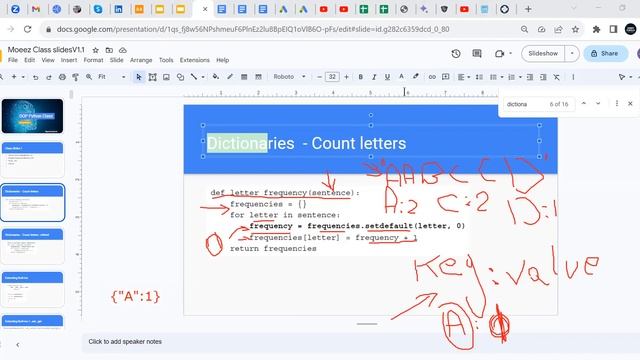Click the font size field showing 32
The image size is (640, 360).
tap(332, 77)
